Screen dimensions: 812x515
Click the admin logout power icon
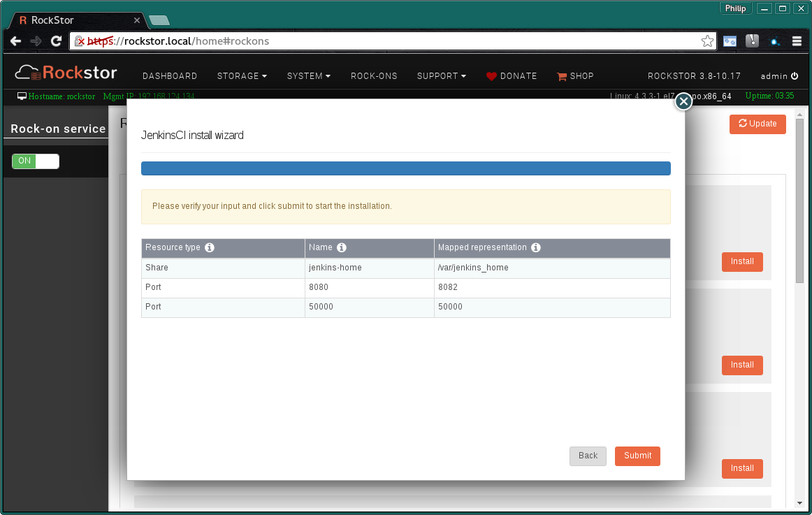(795, 75)
